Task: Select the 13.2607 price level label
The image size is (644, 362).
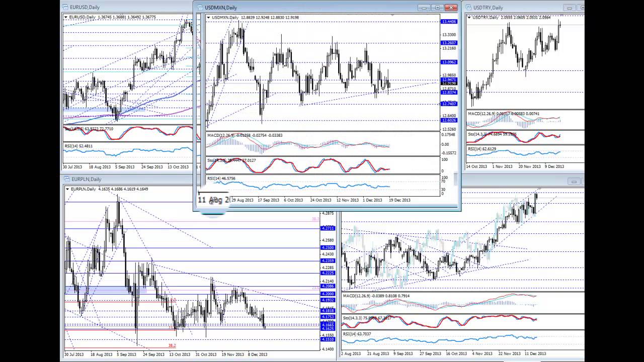Action: (449, 43)
